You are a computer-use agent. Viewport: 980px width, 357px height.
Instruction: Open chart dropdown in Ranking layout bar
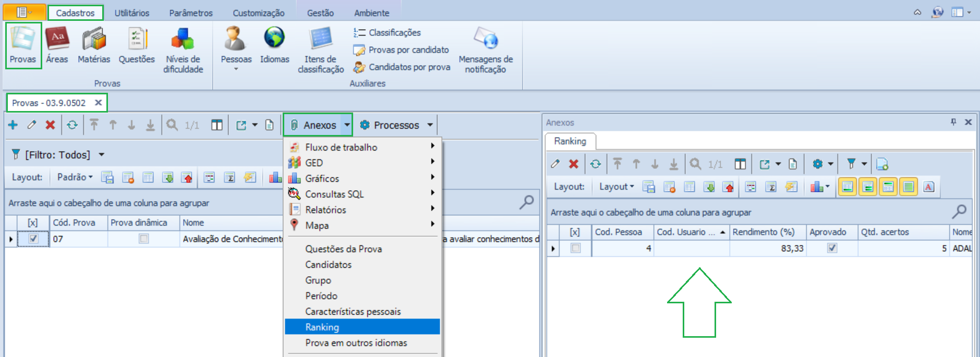tap(827, 187)
